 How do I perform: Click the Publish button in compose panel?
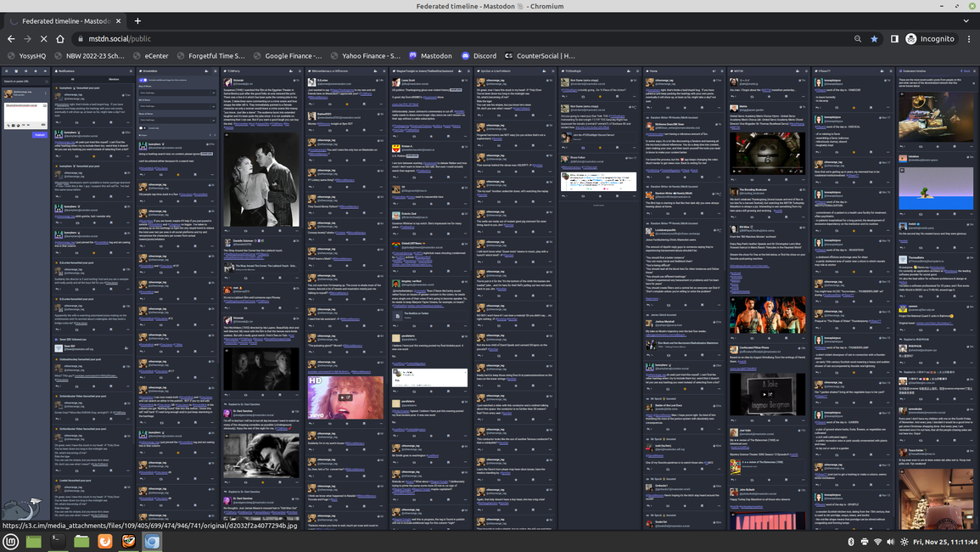point(40,134)
